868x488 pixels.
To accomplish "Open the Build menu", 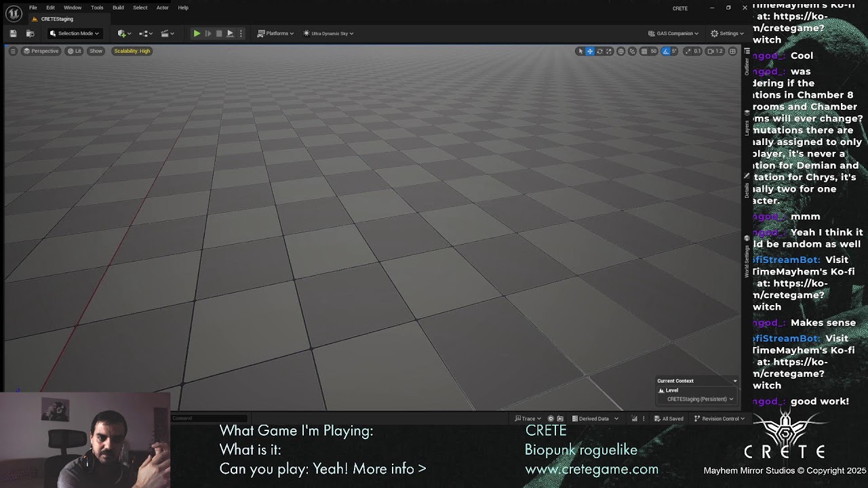I will point(118,7).
